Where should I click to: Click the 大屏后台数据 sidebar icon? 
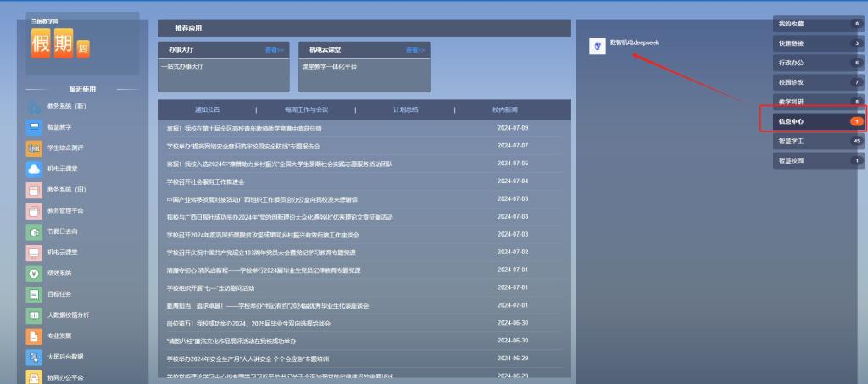point(34,357)
